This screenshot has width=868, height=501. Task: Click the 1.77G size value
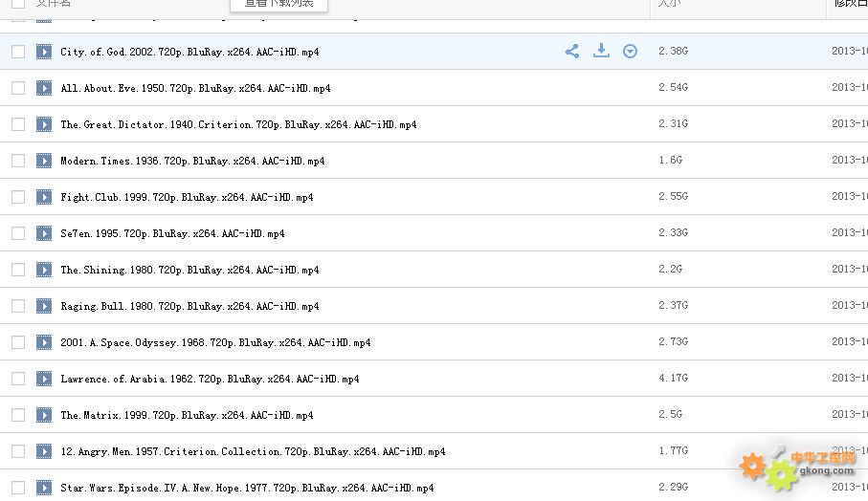click(673, 450)
